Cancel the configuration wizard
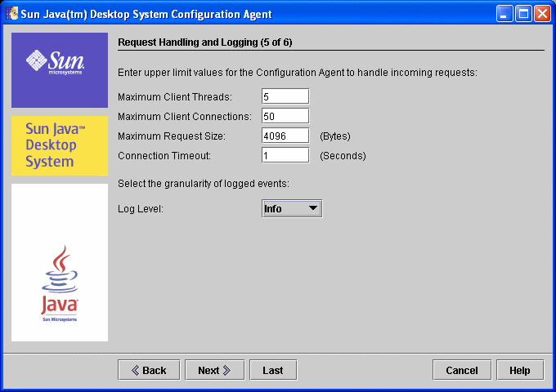Screen dimensions: 556x392 pos(462,371)
